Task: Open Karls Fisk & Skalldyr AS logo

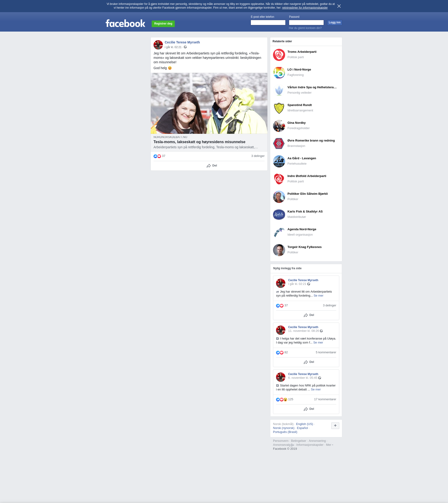Action: (279, 214)
